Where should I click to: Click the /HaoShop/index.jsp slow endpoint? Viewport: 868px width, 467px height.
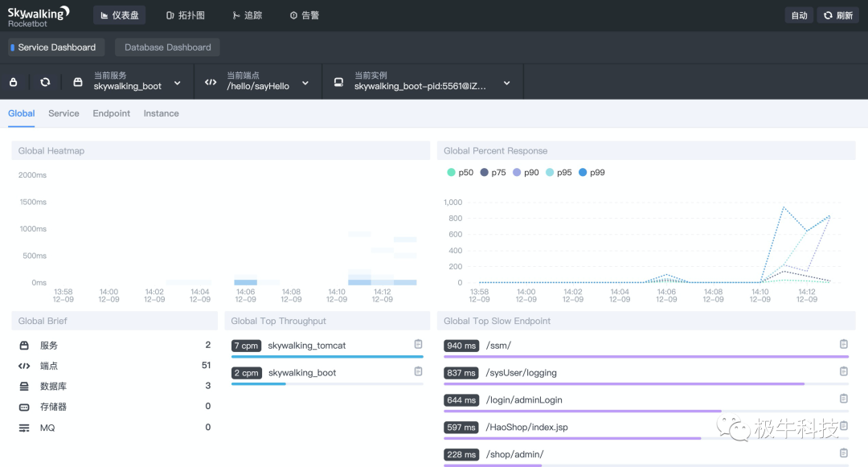[x=526, y=427]
